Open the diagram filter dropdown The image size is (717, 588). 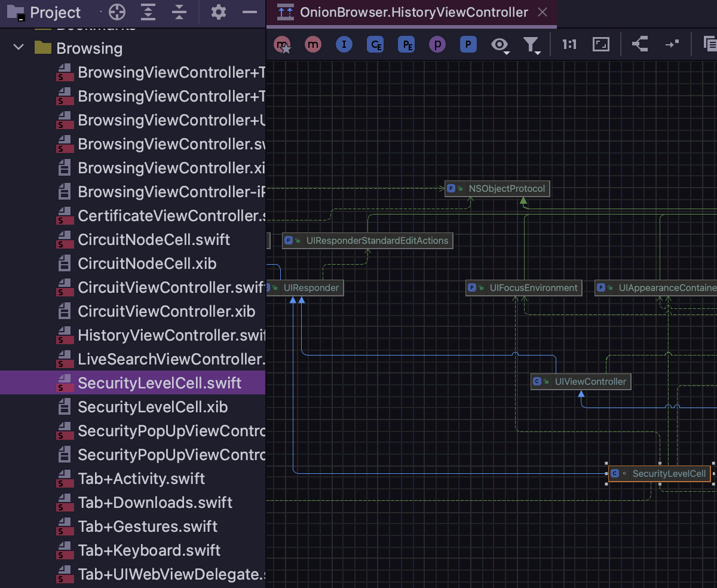532,45
